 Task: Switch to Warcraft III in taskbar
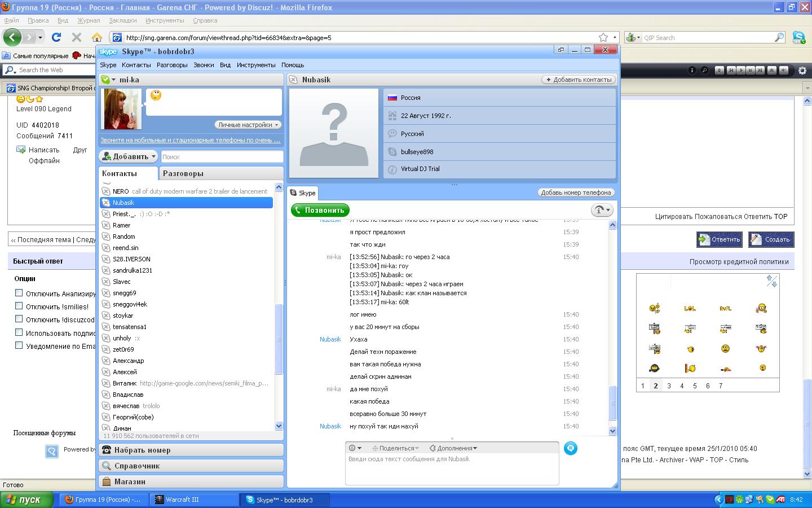click(195, 500)
